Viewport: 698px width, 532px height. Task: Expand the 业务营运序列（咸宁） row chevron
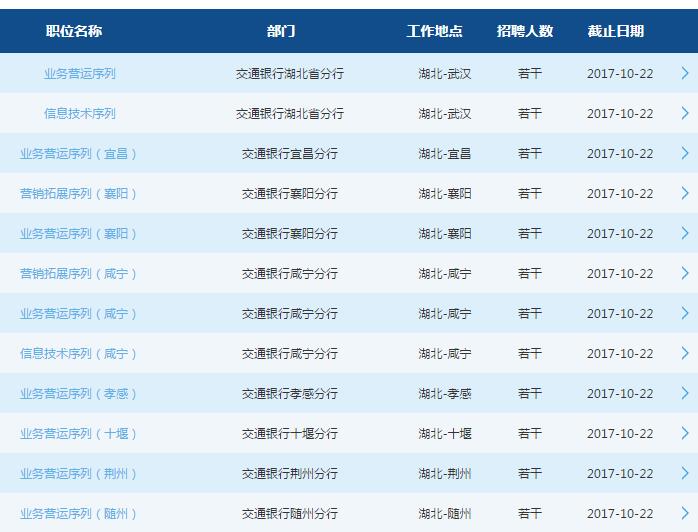tap(684, 313)
